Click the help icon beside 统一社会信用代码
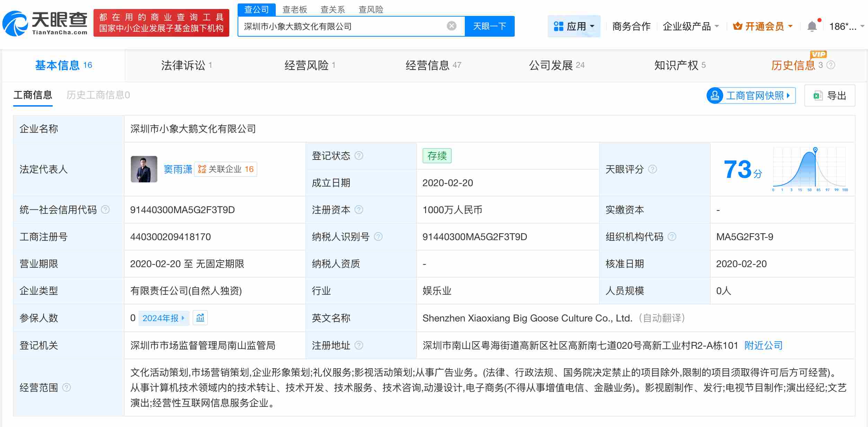Viewport: 868px width, 427px height. pyautogui.click(x=106, y=210)
